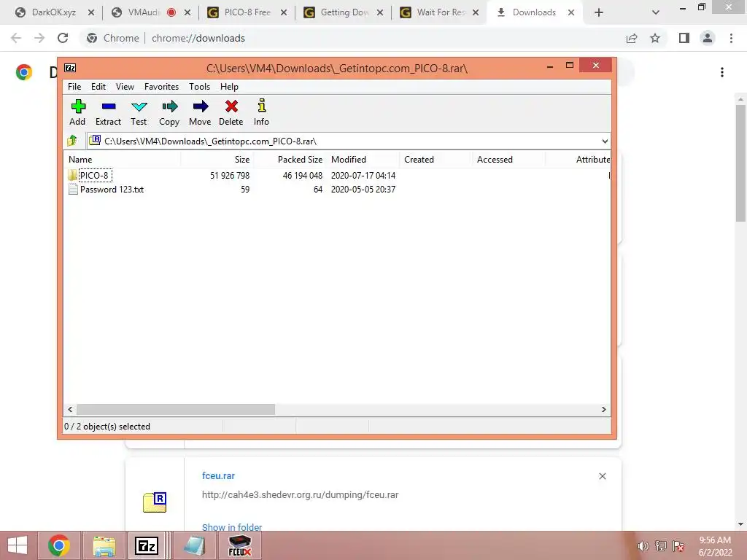Click Show in folder for fceu.rar

pos(232,527)
